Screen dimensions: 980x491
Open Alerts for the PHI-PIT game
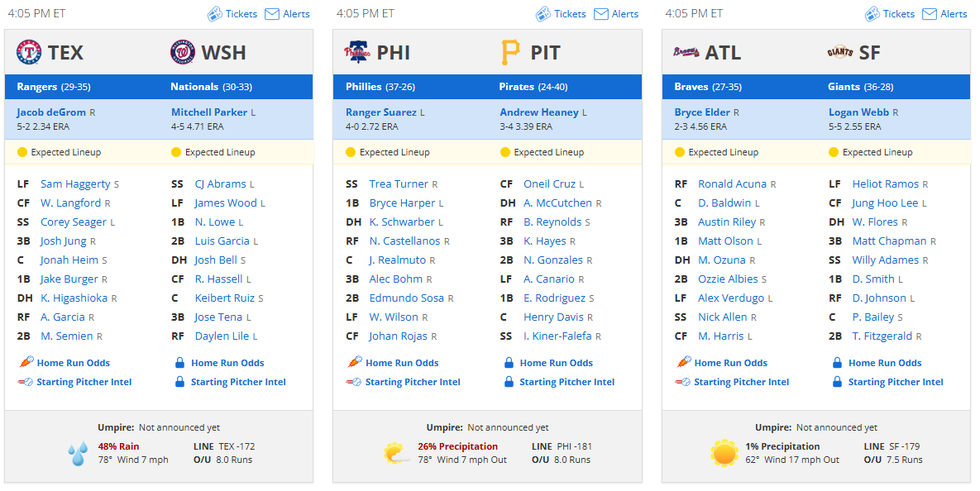[625, 14]
